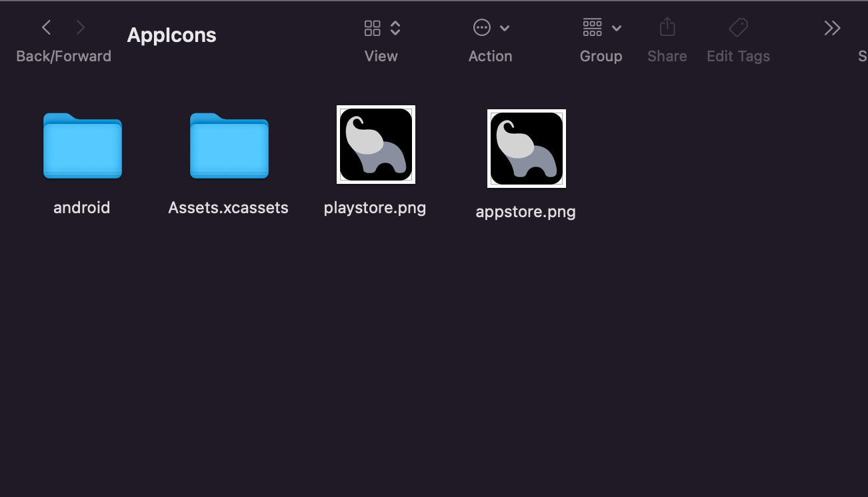
Task: Click the Share icon in toolbar
Action: [667, 27]
